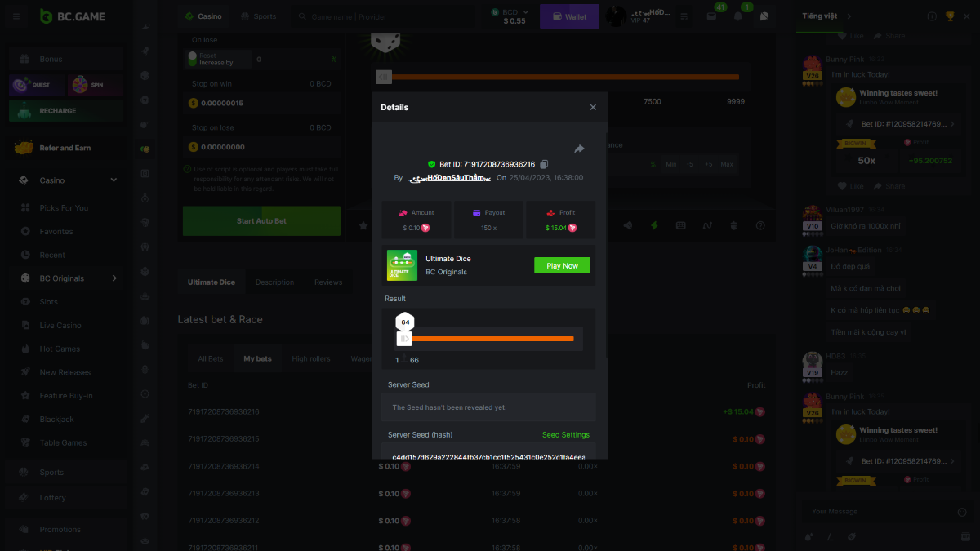Viewport: 980px width, 551px height.
Task: Open the Seed Settings link
Action: point(565,435)
